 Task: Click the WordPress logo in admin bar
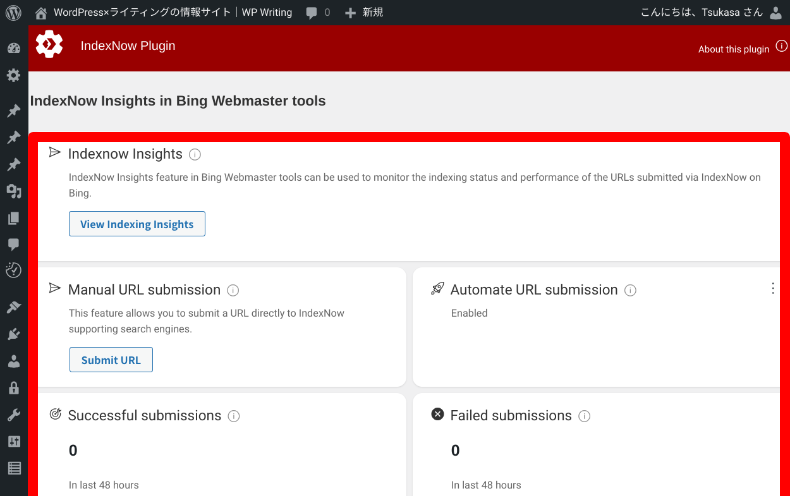(x=14, y=13)
